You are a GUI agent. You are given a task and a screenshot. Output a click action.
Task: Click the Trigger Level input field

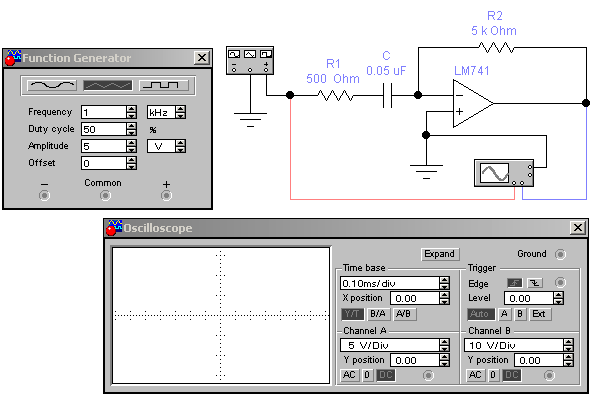coord(529,298)
